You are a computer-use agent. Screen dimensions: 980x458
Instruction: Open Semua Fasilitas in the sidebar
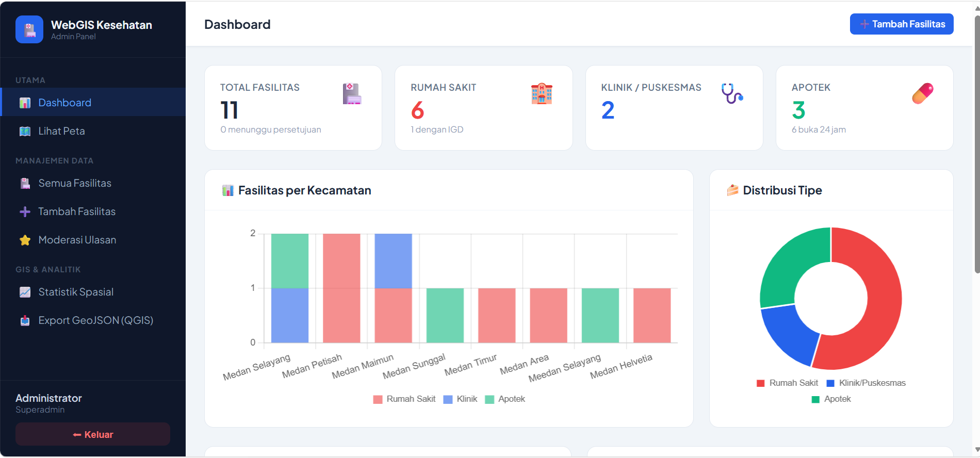[x=93, y=183]
